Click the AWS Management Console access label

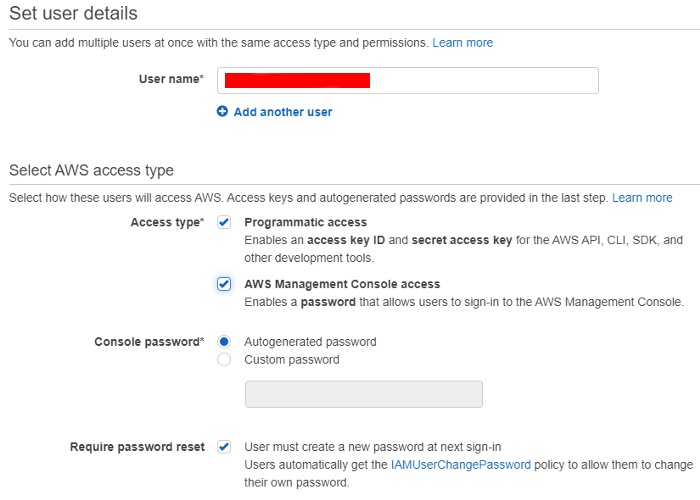point(342,284)
